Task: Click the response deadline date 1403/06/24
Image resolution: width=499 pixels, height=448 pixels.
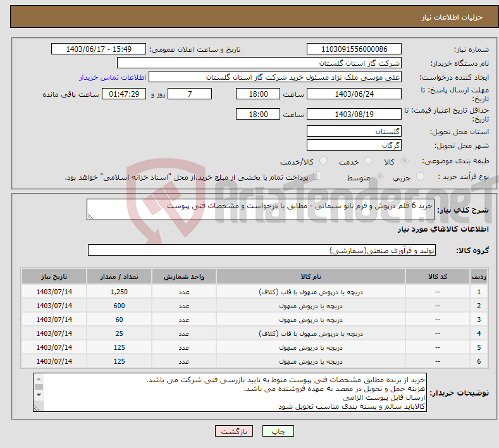Action: (354, 94)
